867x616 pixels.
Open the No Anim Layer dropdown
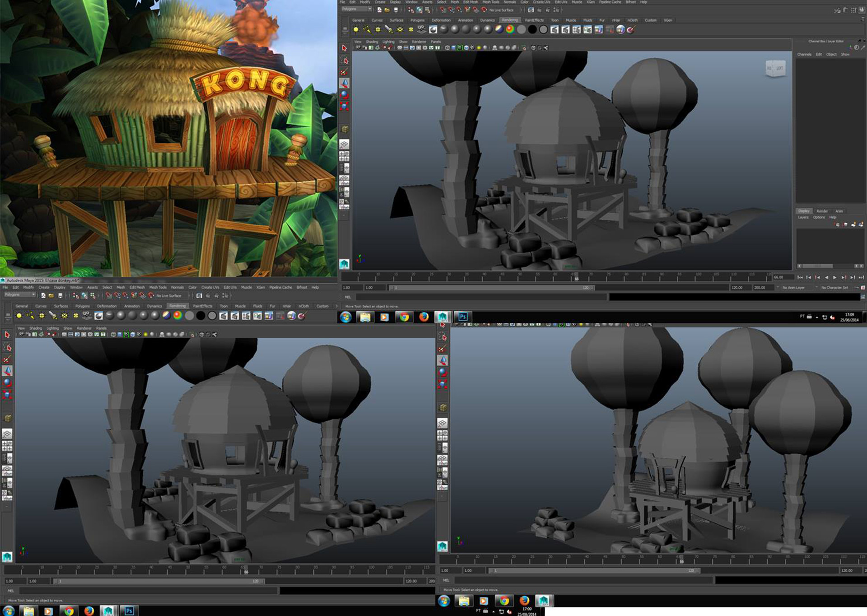pyautogui.click(x=793, y=288)
